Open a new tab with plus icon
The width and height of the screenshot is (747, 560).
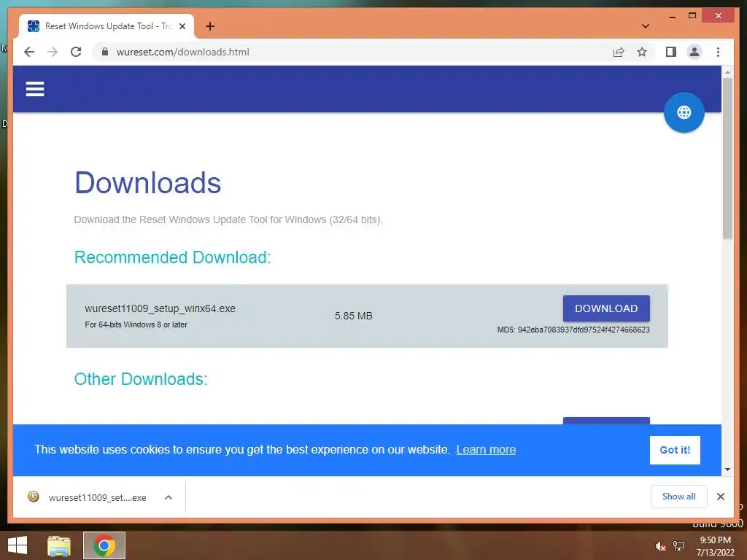point(209,26)
